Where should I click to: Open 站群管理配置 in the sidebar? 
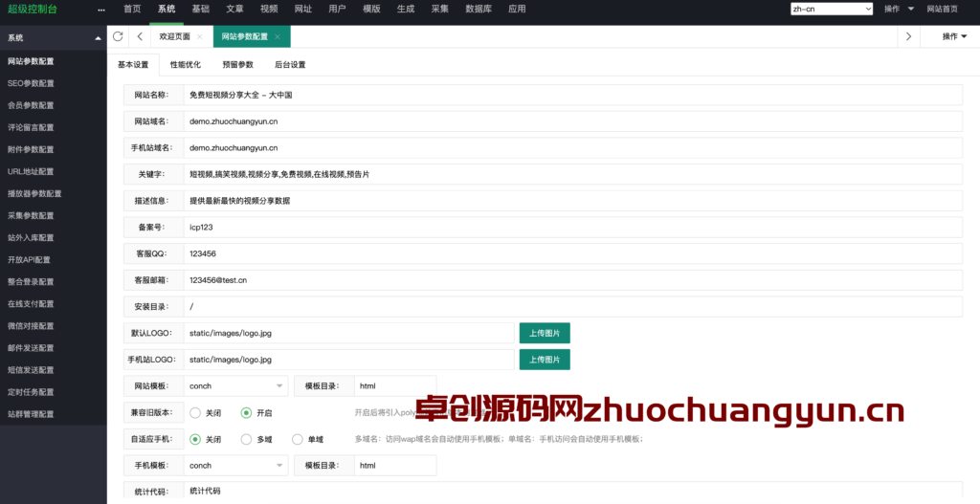click(x=32, y=414)
